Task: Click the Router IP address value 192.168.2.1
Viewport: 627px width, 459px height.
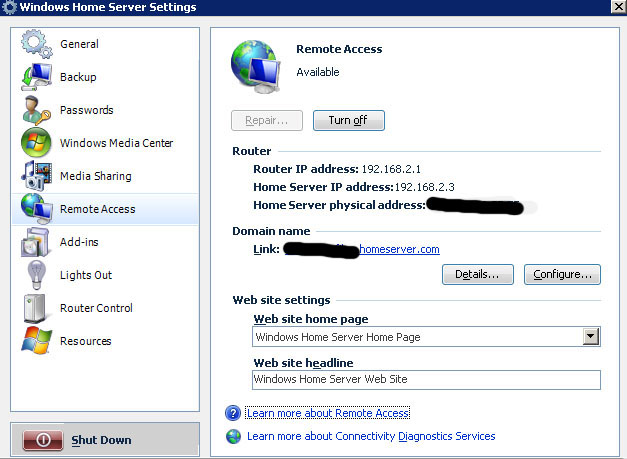Action: coord(391,169)
